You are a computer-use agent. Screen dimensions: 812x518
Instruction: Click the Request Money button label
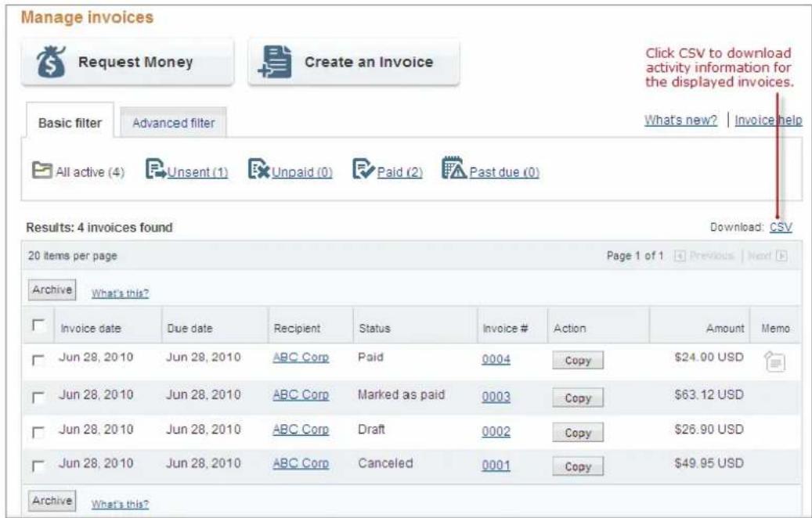tap(135, 62)
